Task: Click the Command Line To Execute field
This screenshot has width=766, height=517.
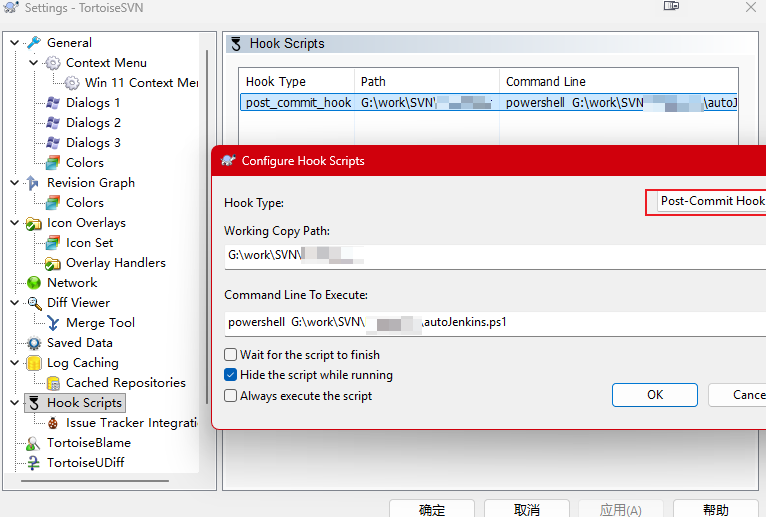Action: (490, 323)
